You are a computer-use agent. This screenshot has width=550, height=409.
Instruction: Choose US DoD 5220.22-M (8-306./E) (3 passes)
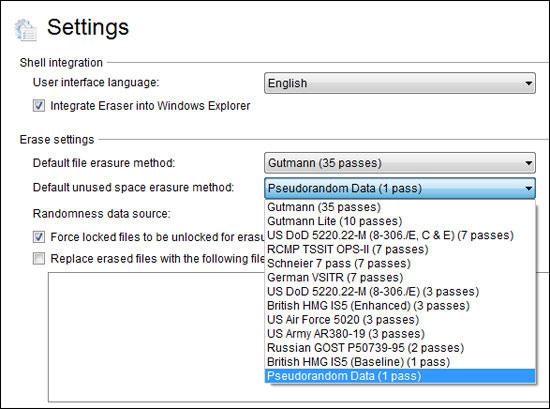pyautogui.click(x=400, y=291)
